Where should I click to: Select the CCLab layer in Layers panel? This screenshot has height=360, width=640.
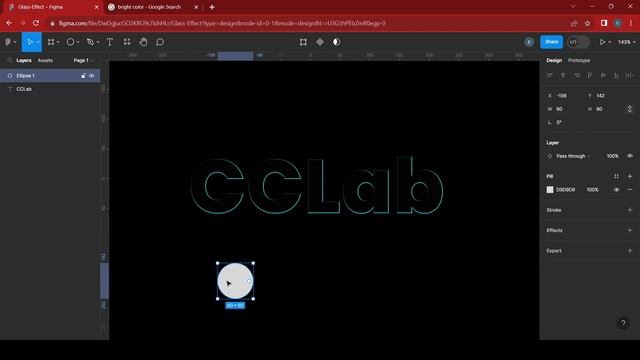pos(50,89)
